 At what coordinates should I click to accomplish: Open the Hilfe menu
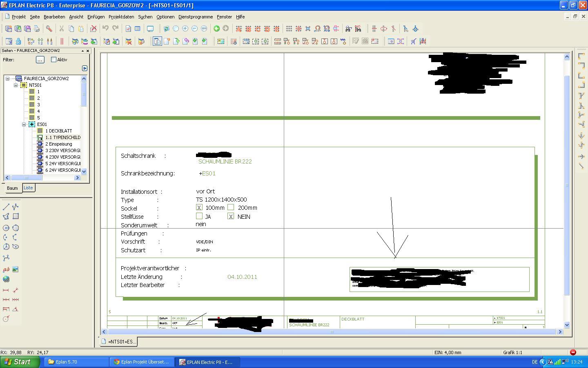coord(240,17)
